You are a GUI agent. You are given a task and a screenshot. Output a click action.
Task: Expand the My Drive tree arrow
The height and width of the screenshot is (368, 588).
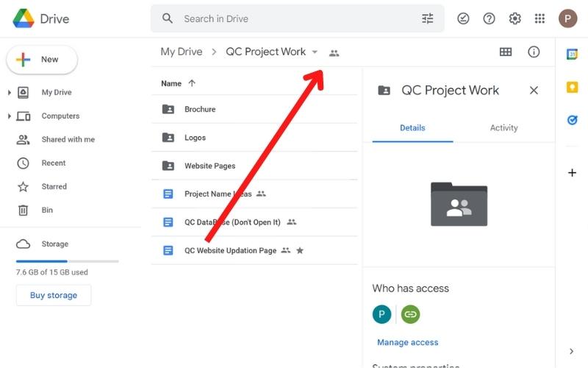[10, 93]
